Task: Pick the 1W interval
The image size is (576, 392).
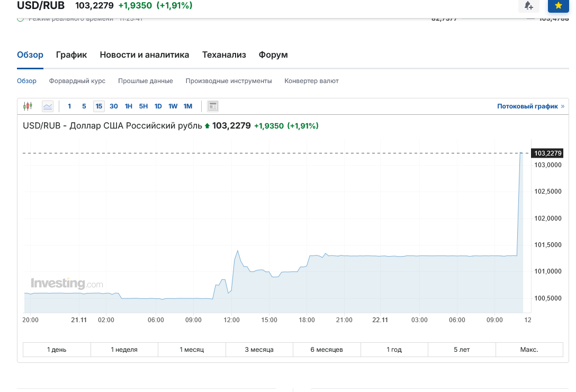Action: [173, 106]
